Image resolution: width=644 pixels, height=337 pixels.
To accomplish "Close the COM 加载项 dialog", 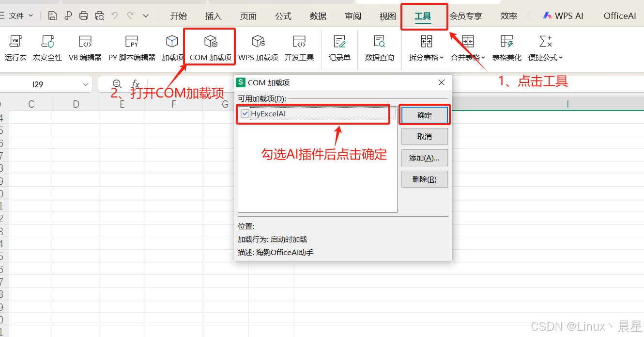I will pyautogui.click(x=442, y=83).
